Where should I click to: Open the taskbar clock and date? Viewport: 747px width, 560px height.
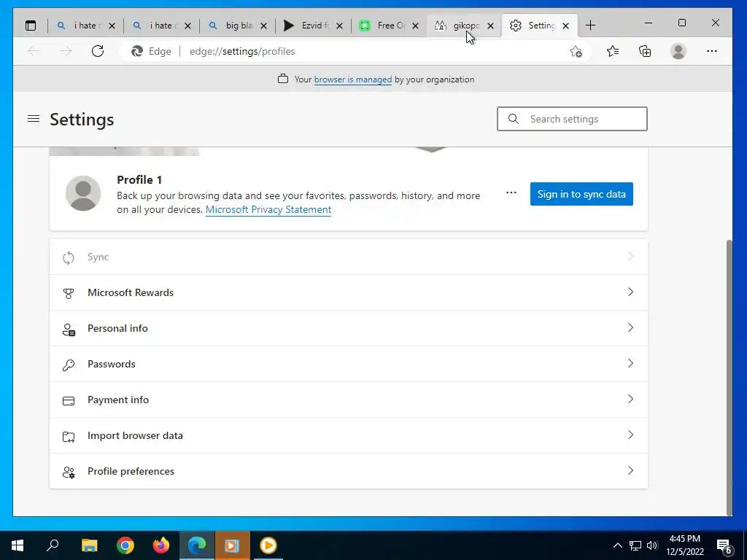click(685, 545)
